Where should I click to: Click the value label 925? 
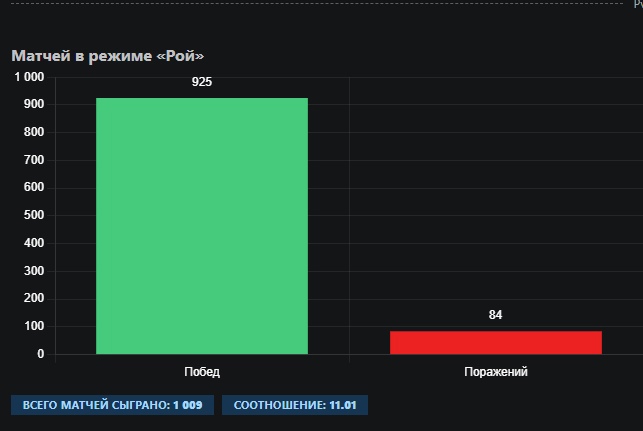(x=202, y=82)
